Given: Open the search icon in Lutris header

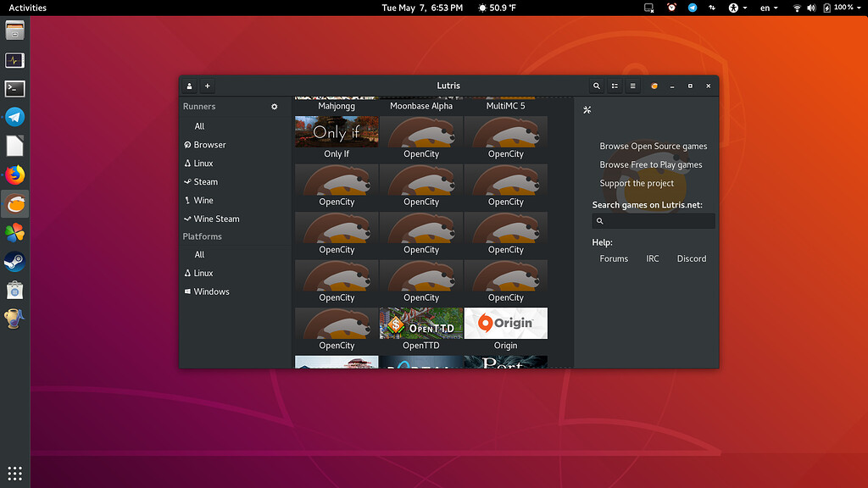Looking at the screenshot, I should pyautogui.click(x=597, y=86).
